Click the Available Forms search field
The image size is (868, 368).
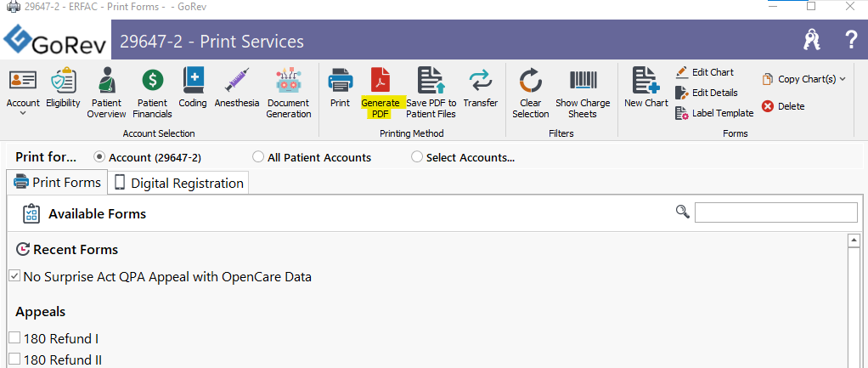pos(776,212)
